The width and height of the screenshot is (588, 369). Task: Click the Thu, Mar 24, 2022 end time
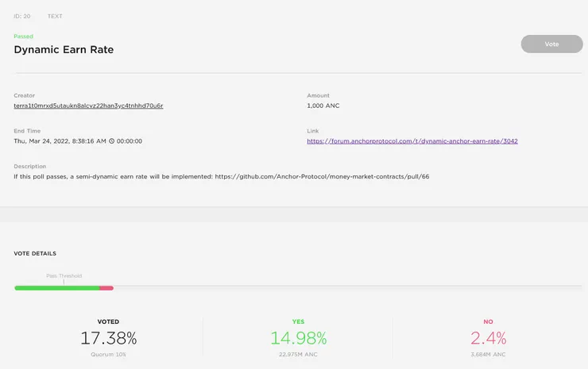tap(60, 141)
